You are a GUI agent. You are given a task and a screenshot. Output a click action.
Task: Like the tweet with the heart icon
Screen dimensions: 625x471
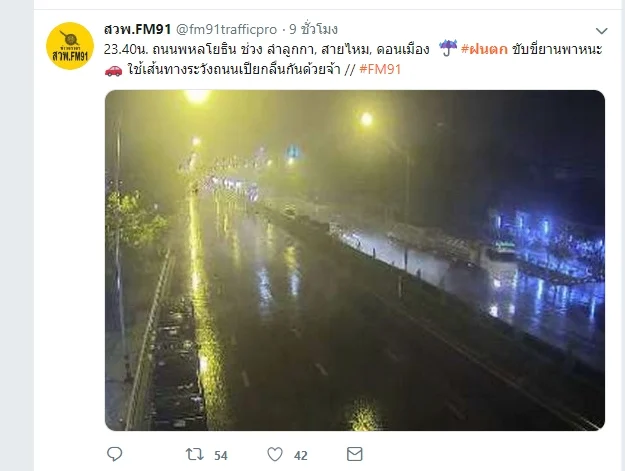coord(275,454)
